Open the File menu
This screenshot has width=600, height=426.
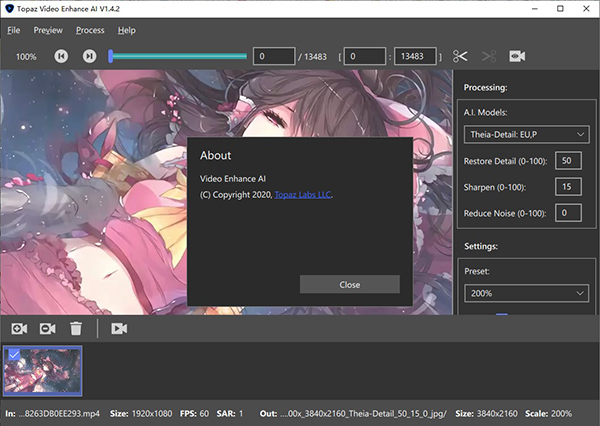tap(13, 30)
